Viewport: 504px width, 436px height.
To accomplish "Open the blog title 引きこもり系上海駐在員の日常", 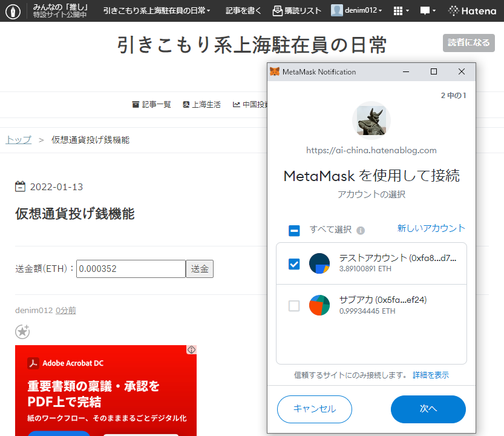I will click(x=252, y=45).
